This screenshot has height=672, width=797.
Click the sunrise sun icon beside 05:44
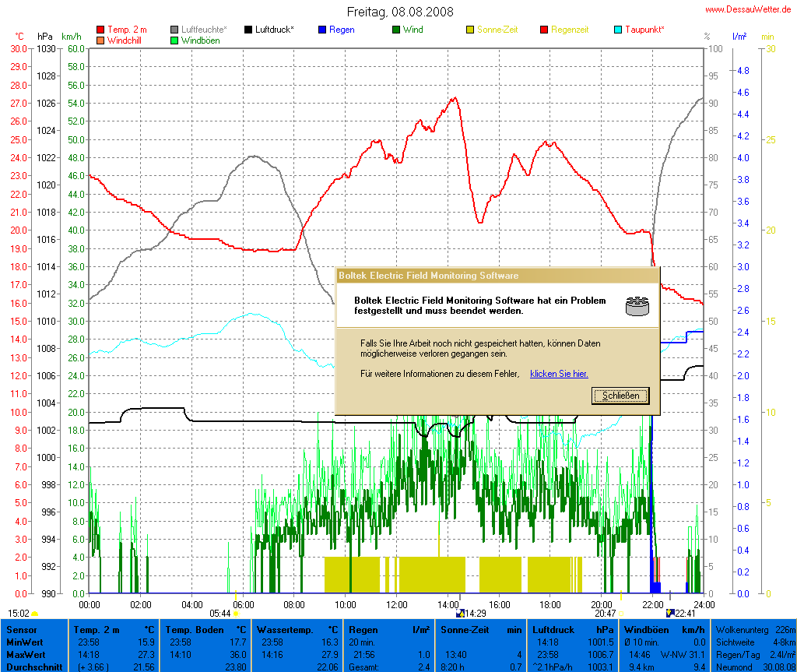[x=236, y=614]
